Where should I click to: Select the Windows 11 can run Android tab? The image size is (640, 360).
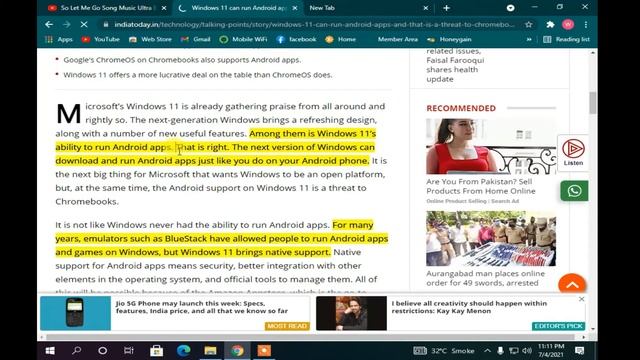click(x=237, y=8)
